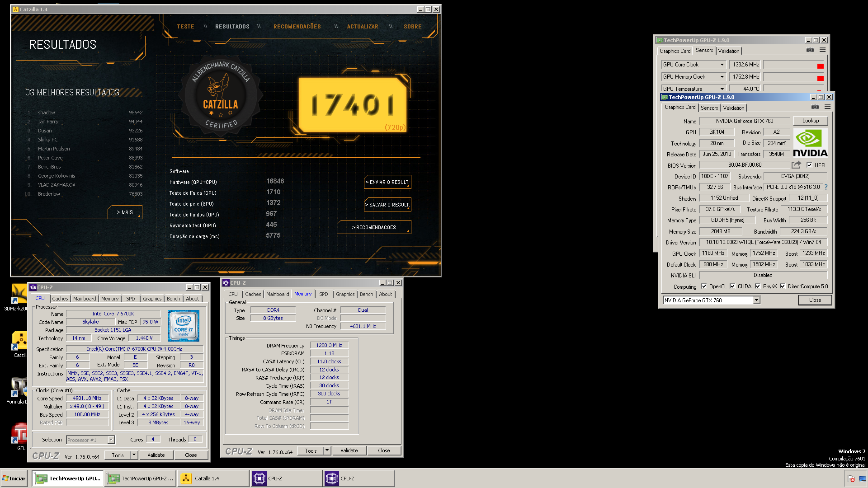Open the Graphics tab in Memory CPU-Z window

coord(345,294)
